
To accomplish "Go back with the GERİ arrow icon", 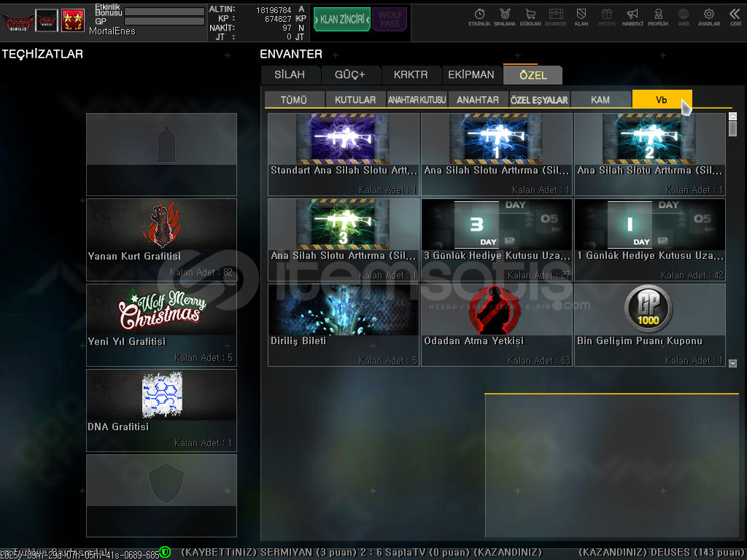I will pyautogui.click(x=735, y=17).
